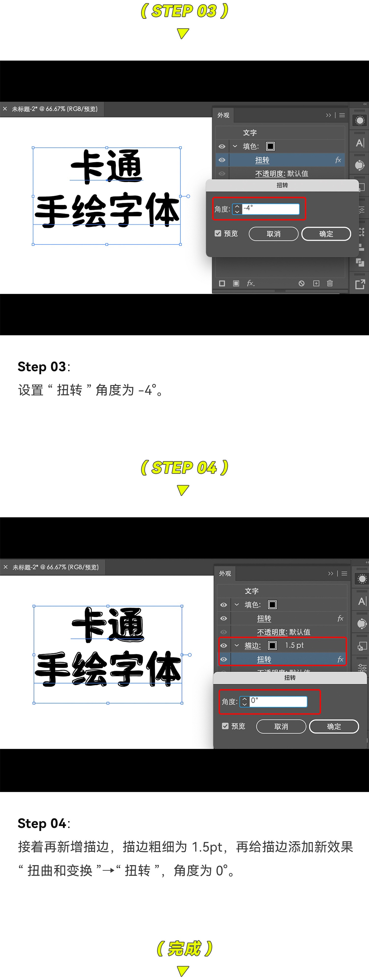Collapse 外观 panel via >> icon in Step 03
369x980 pixels.
click(328, 115)
